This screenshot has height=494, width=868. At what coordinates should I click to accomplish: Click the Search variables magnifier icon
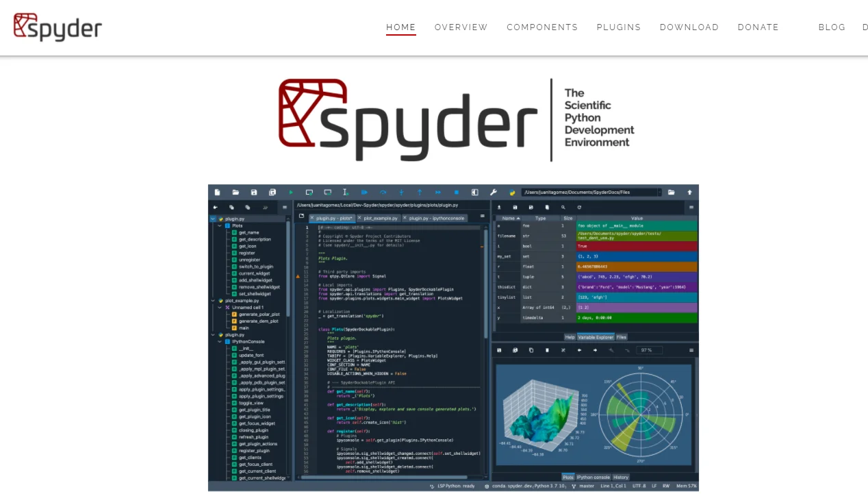563,207
